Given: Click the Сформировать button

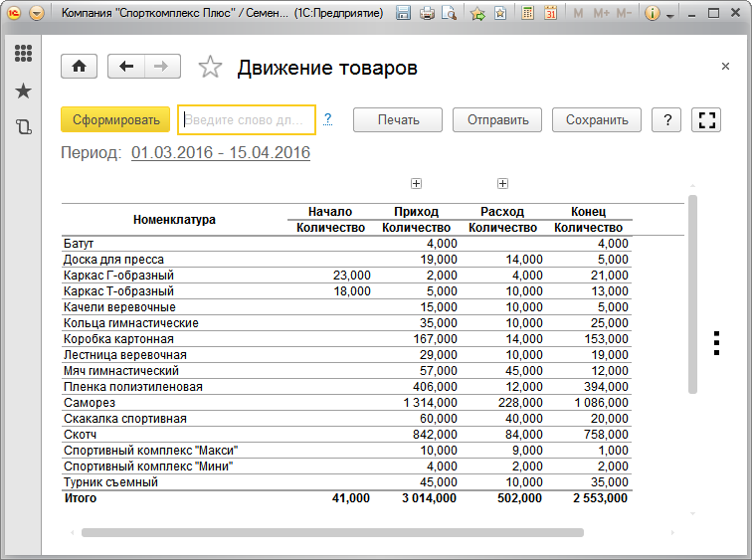Looking at the screenshot, I should point(115,119).
